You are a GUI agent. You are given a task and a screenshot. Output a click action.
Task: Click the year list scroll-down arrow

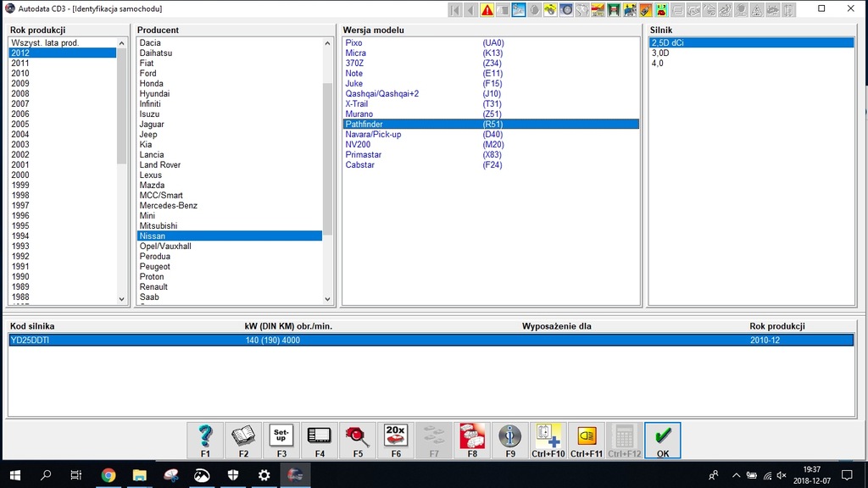click(x=122, y=299)
